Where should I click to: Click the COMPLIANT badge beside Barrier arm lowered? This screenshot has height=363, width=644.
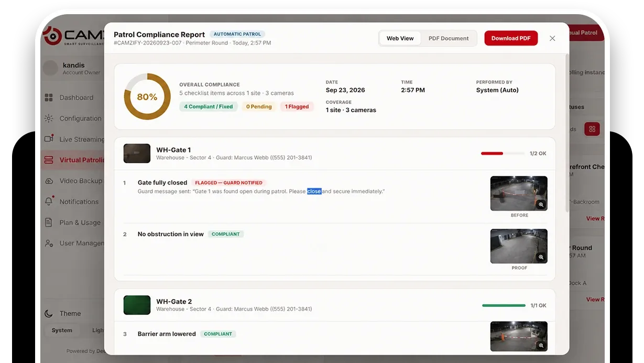(x=218, y=334)
